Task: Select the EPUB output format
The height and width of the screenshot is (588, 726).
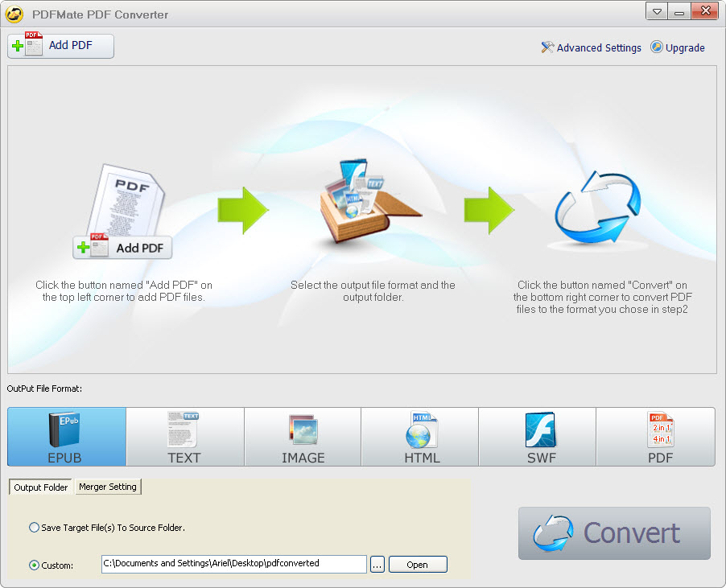Action: pos(65,437)
